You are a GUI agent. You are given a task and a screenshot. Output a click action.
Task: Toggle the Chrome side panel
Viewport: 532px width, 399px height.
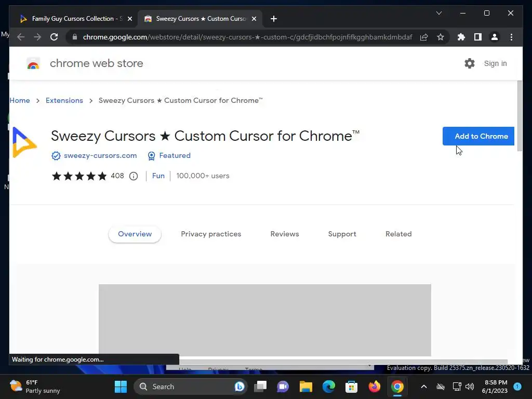click(478, 37)
